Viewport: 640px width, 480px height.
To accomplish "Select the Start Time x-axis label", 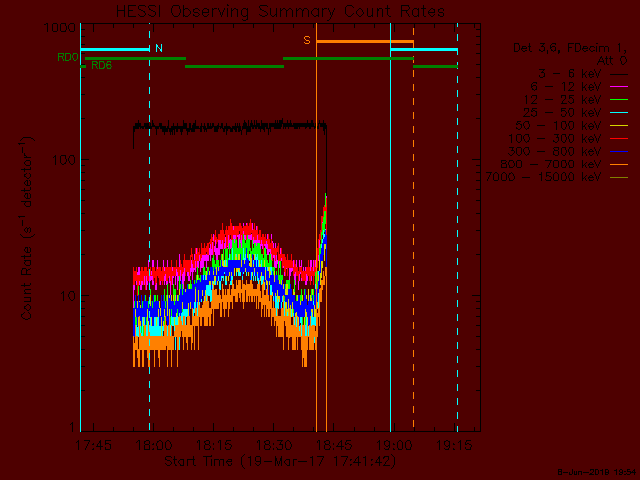I will pos(280,462).
